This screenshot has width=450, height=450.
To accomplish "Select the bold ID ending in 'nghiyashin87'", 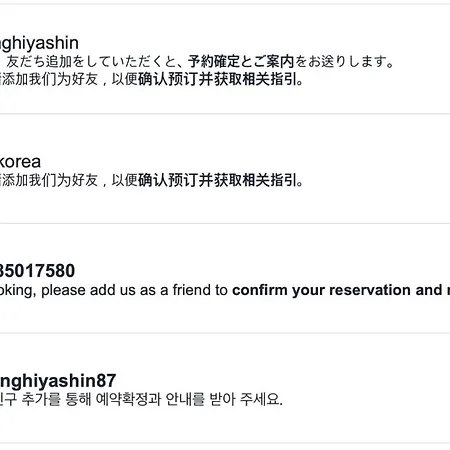I will [58, 381].
